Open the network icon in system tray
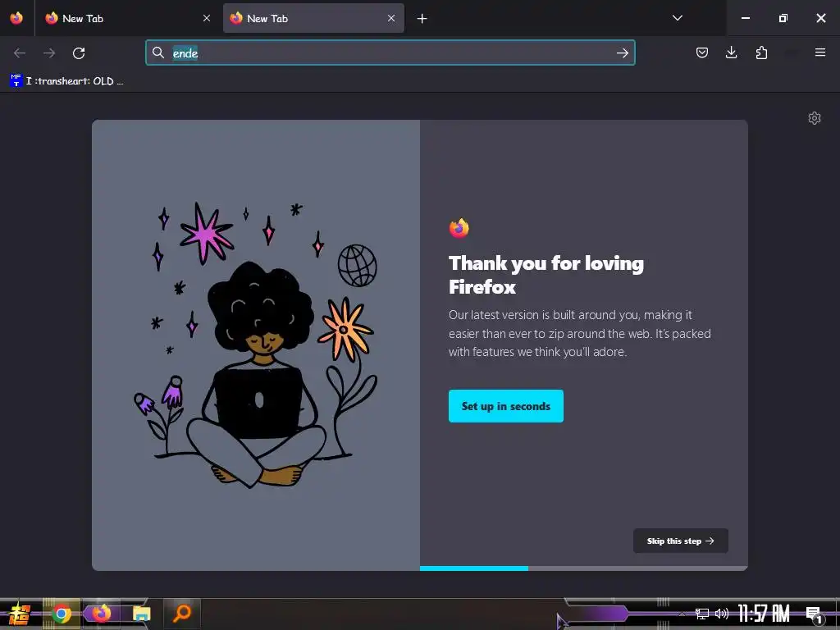The height and width of the screenshot is (630, 840). point(702,614)
